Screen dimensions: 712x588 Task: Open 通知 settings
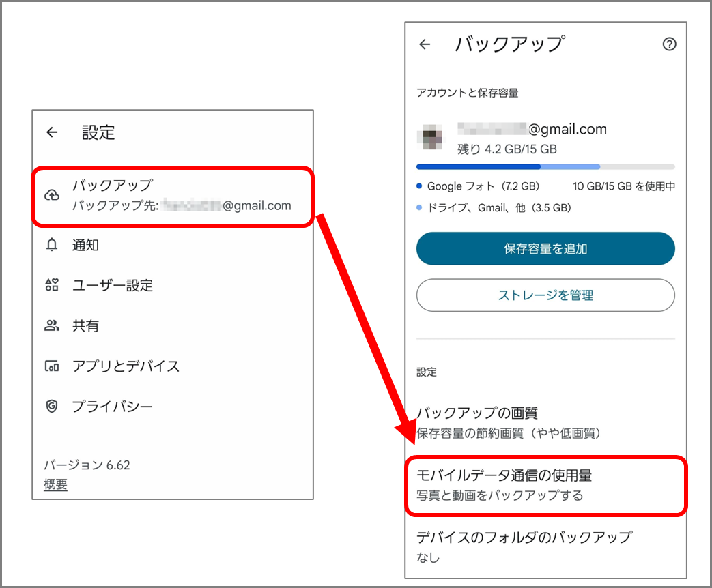click(x=173, y=245)
